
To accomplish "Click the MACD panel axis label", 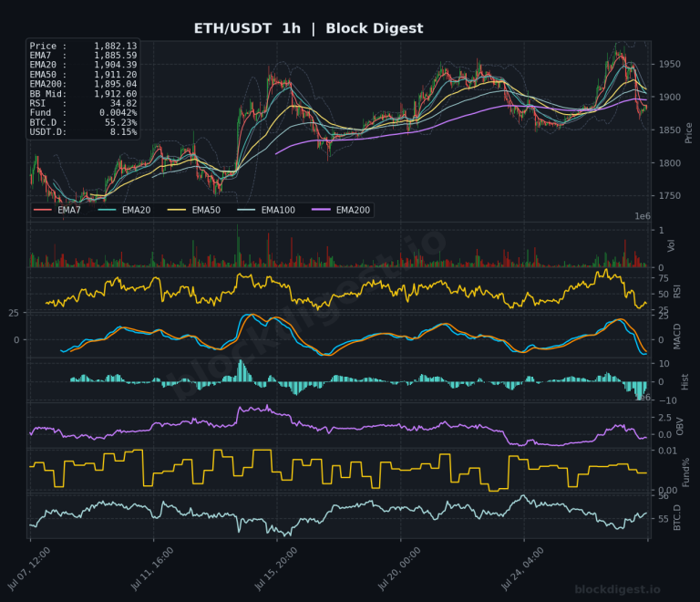I will click(x=677, y=337).
